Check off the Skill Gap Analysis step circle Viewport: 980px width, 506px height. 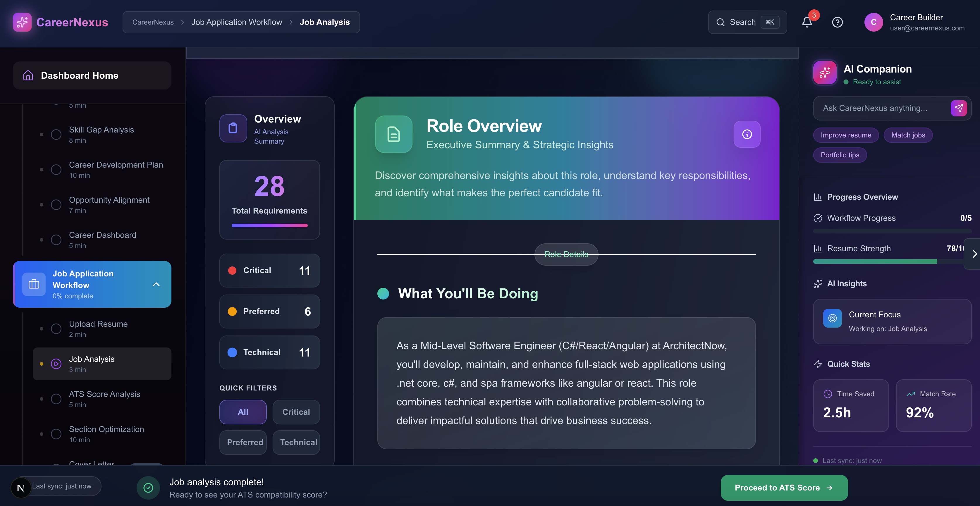click(56, 134)
